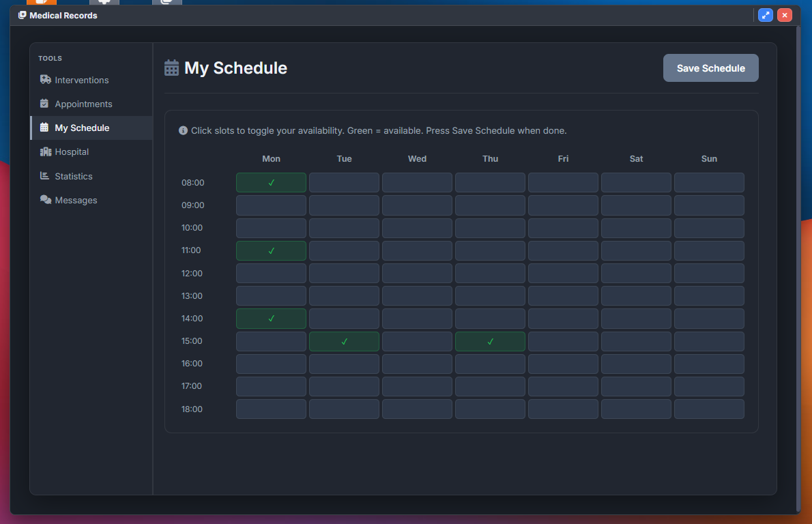Mark Friday 10:00 as available
The image size is (812, 524).
(x=563, y=228)
